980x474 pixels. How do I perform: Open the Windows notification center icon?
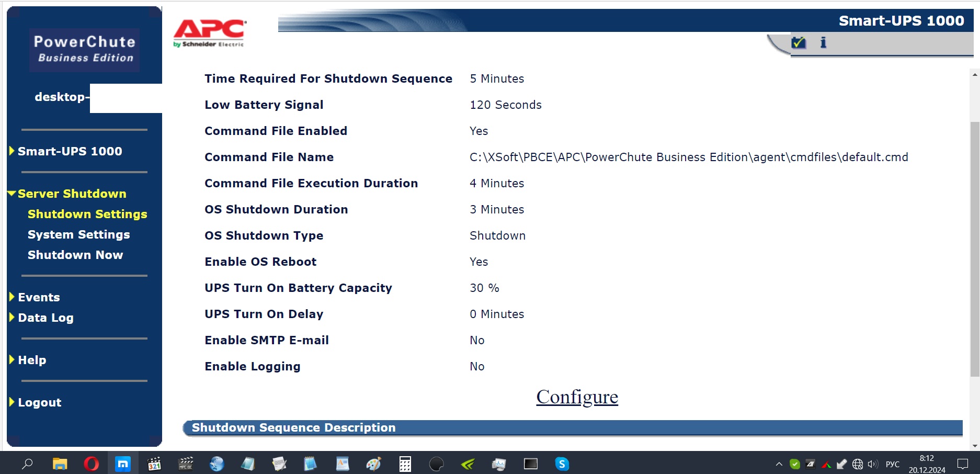click(963, 464)
